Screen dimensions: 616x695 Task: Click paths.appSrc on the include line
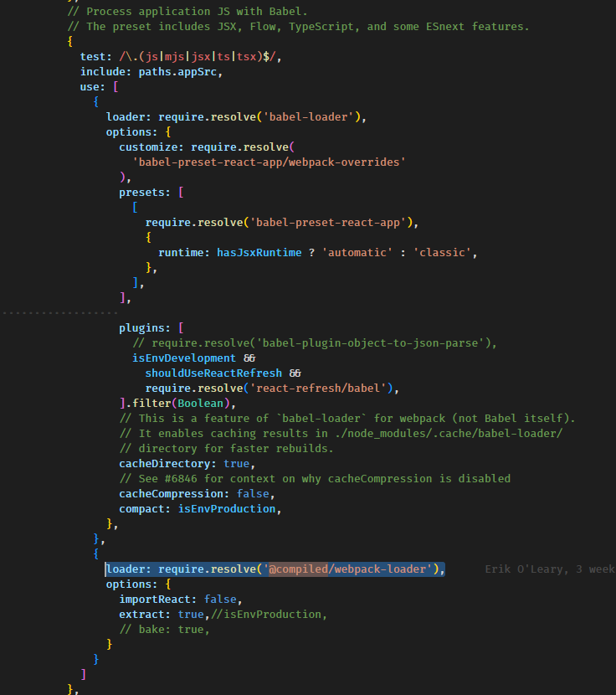click(177, 72)
